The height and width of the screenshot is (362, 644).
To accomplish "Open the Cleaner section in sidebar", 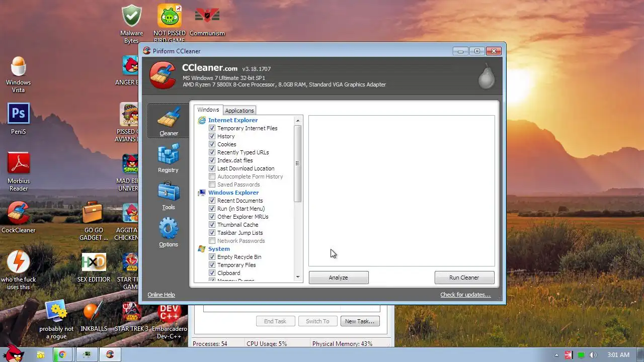I will point(169,121).
